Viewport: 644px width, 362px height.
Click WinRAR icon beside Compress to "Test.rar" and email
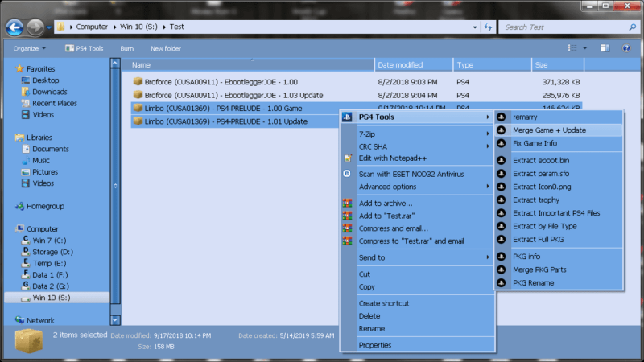(348, 241)
